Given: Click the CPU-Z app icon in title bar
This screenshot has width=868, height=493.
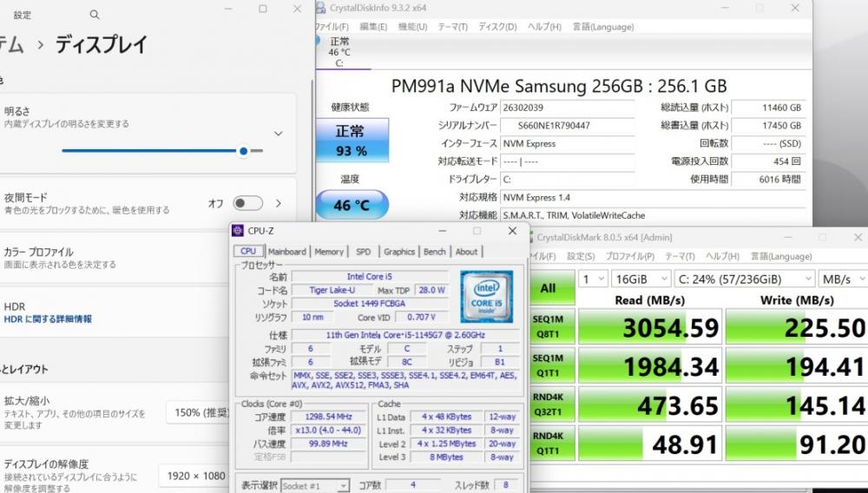Looking at the screenshot, I should point(238,231).
